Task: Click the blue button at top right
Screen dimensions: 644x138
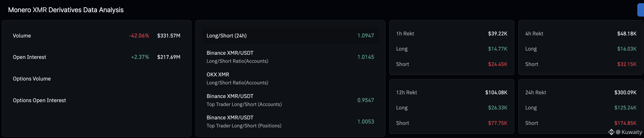Action: click(x=641, y=10)
